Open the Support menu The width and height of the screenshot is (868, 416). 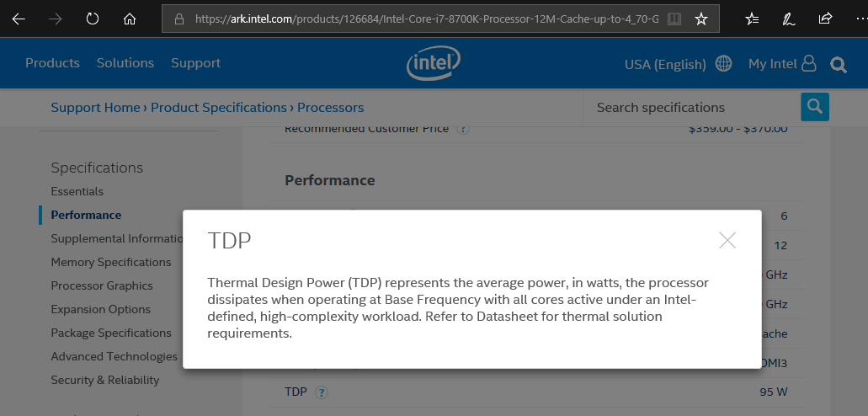195,63
